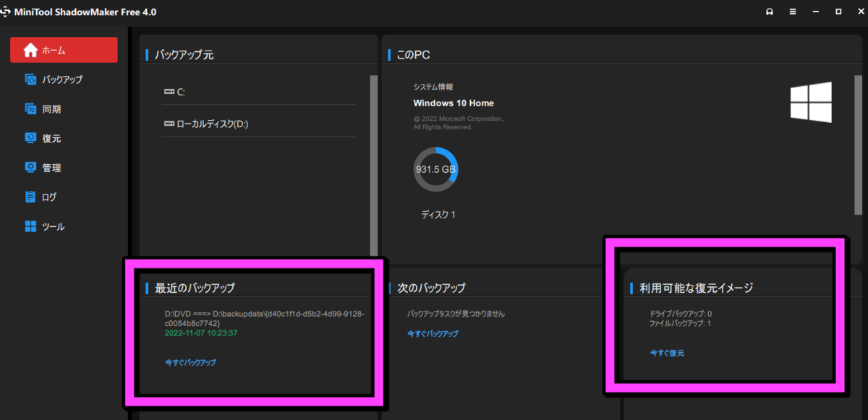
Task: Click the MiniTool ShadowMaker logo icon
Action: click(6, 12)
